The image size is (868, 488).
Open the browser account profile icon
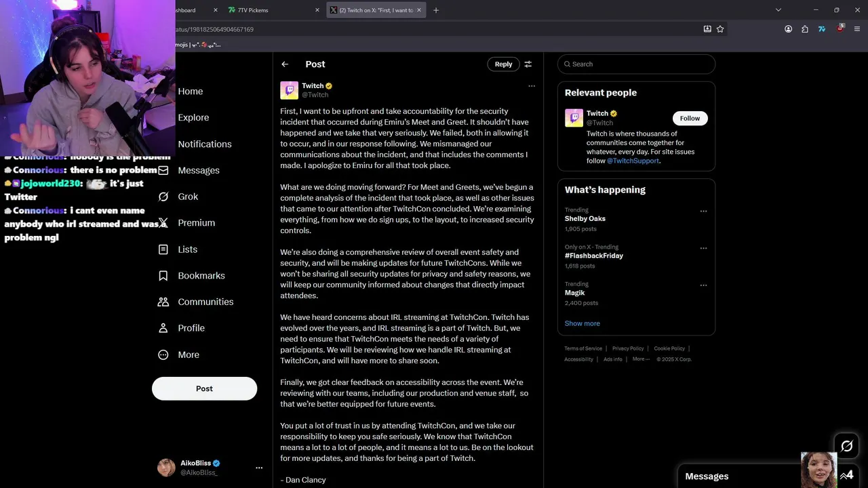click(x=788, y=29)
